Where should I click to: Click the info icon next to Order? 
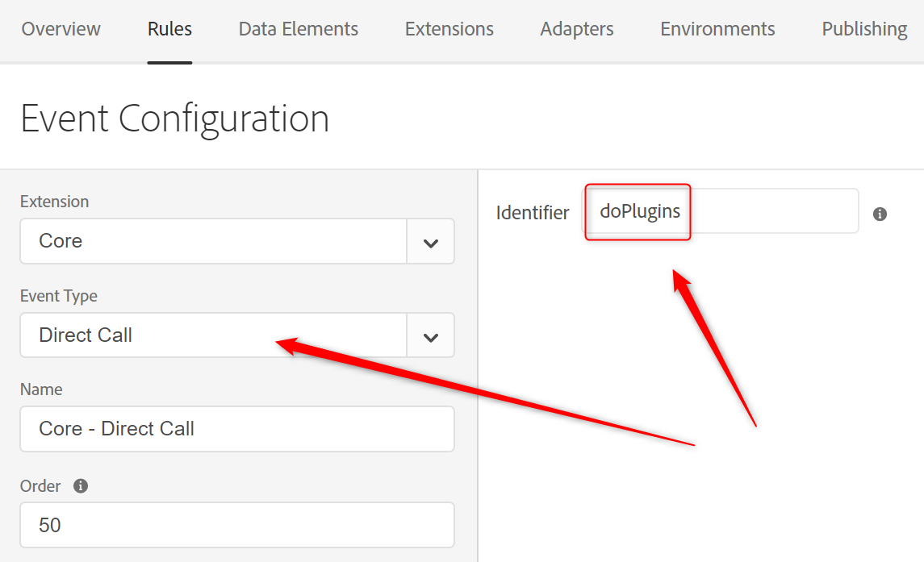(x=81, y=486)
